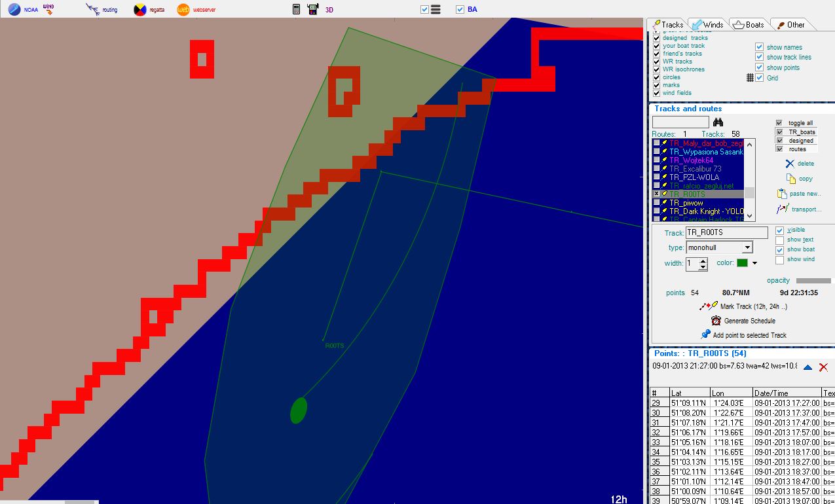Click the delete track button label
This screenshot has height=504, width=835.
point(806,164)
